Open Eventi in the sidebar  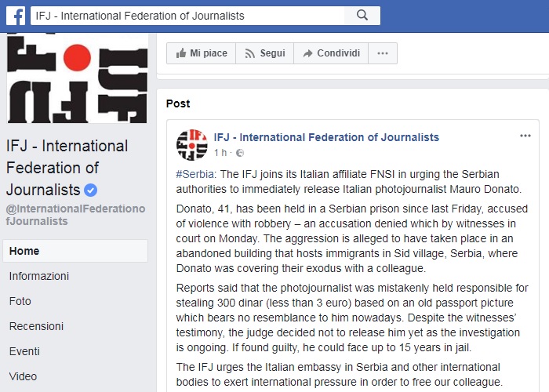(x=24, y=351)
